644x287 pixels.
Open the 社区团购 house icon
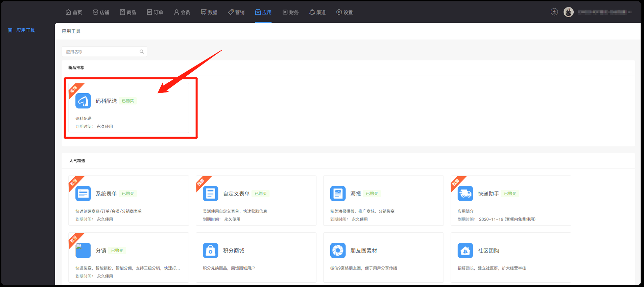point(465,251)
